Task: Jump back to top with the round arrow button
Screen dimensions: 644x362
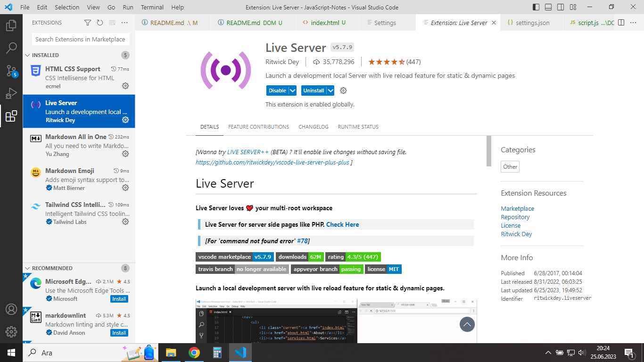Action: 467,324
